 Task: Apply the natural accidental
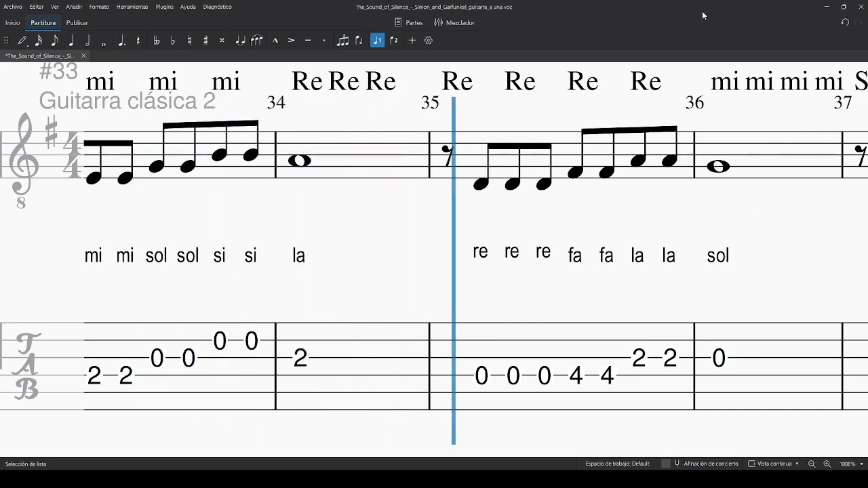coord(189,41)
